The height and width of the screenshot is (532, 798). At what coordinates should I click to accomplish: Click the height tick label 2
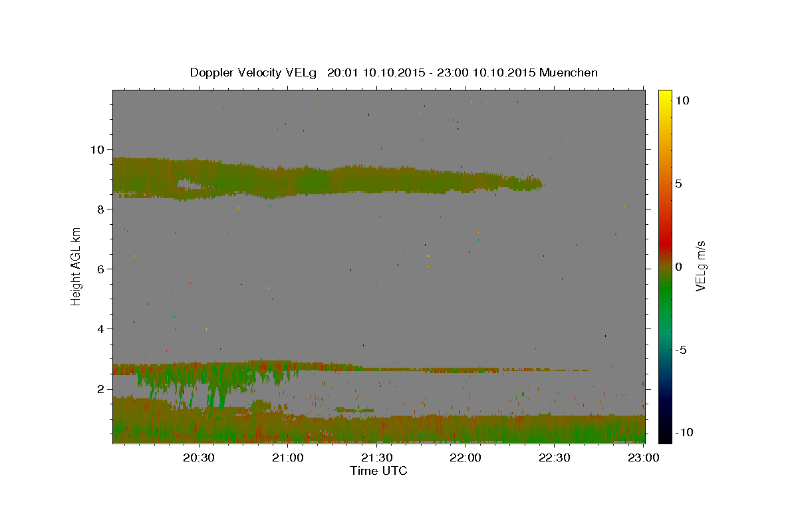point(101,388)
